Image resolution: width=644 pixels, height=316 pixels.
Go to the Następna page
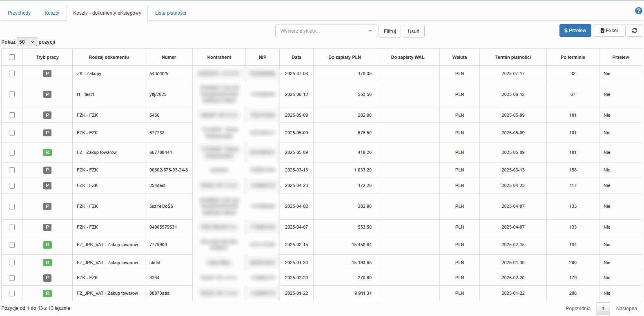[x=626, y=309]
